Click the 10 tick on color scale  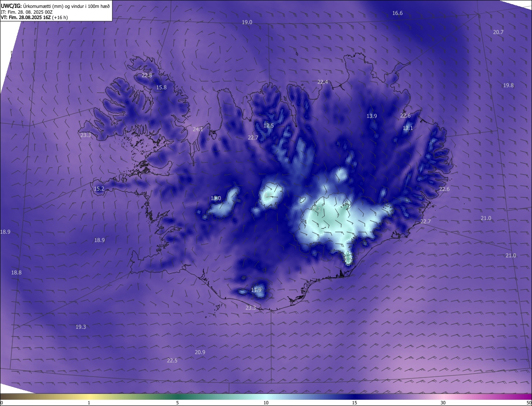(x=266, y=403)
